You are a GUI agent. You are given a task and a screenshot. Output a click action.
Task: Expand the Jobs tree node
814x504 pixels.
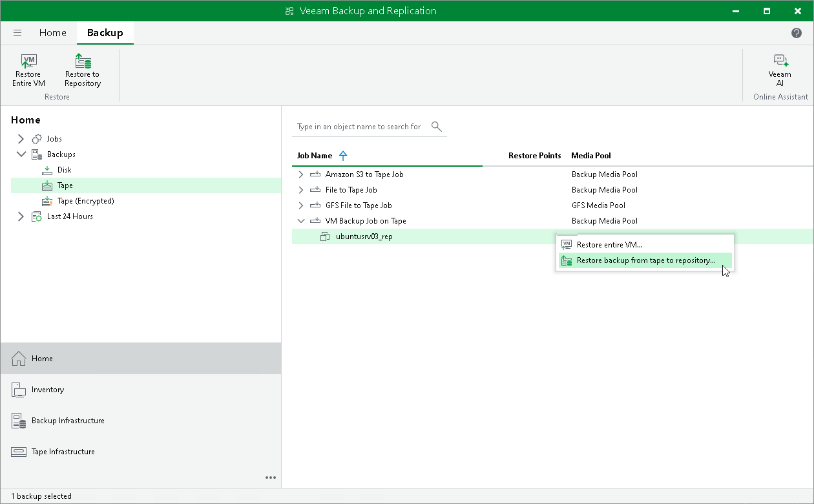[21, 138]
